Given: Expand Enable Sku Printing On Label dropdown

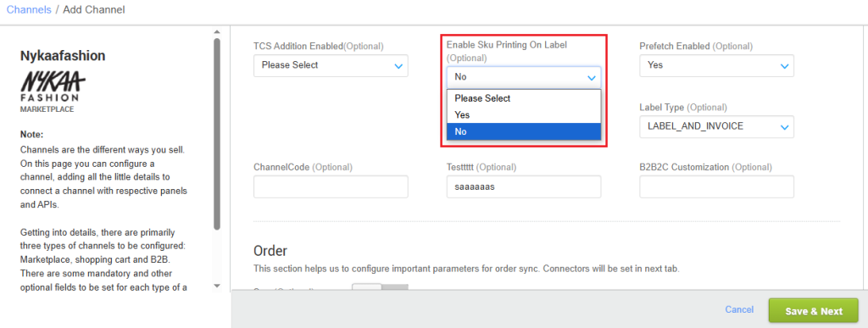Looking at the screenshot, I should point(524,77).
